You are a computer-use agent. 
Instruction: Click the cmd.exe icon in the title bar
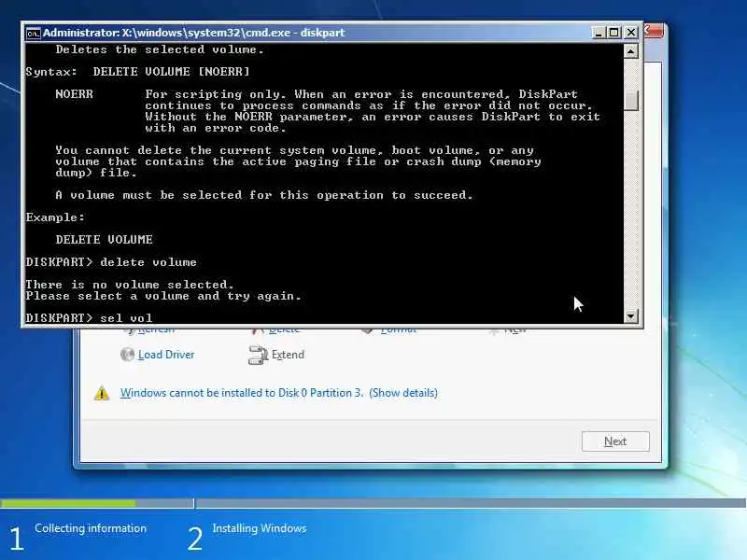(33, 33)
